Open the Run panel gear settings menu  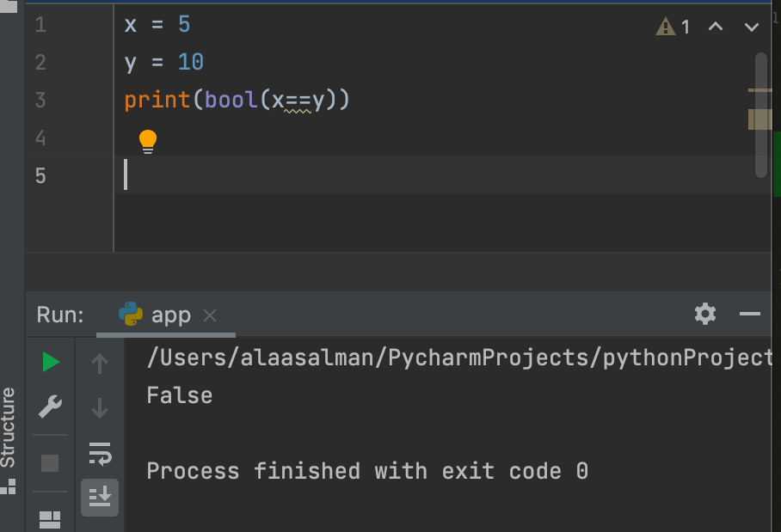705,314
